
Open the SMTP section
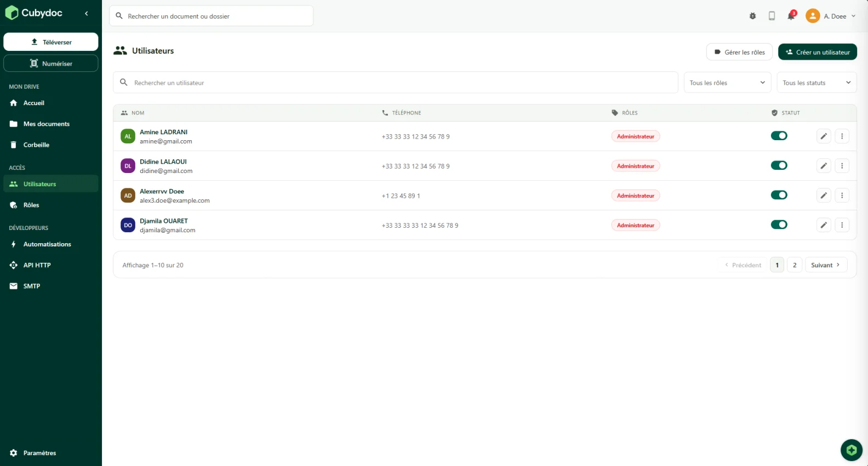pyautogui.click(x=51, y=286)
